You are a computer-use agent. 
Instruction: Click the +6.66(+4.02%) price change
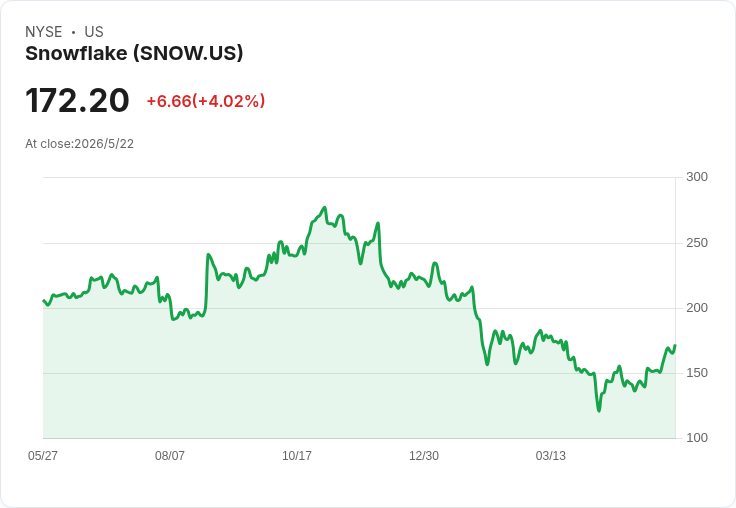[x=206, y=101]
